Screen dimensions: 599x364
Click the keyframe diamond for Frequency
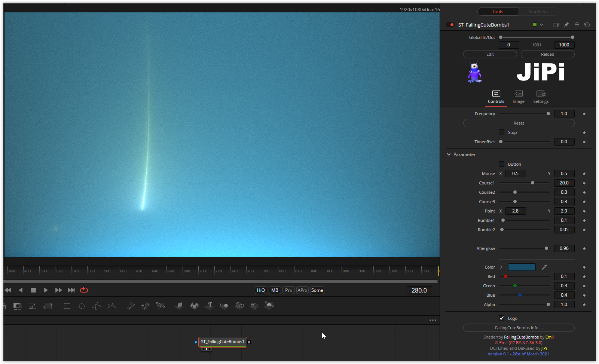584,114
